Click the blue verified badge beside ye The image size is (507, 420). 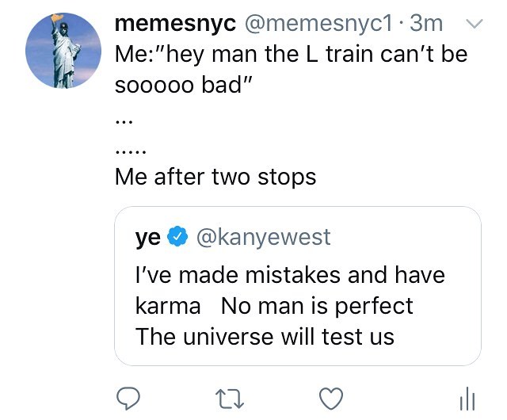(x=179, y=237)
